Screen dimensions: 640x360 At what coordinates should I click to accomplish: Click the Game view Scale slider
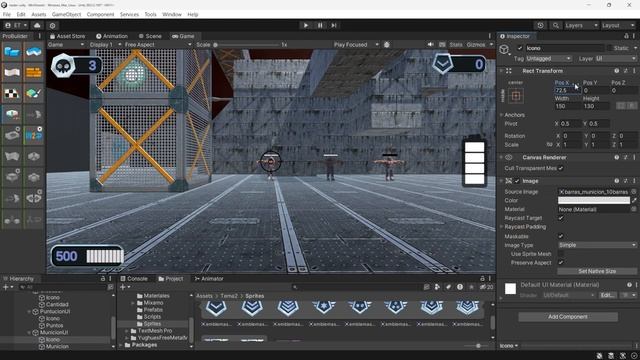click(248, 44)
